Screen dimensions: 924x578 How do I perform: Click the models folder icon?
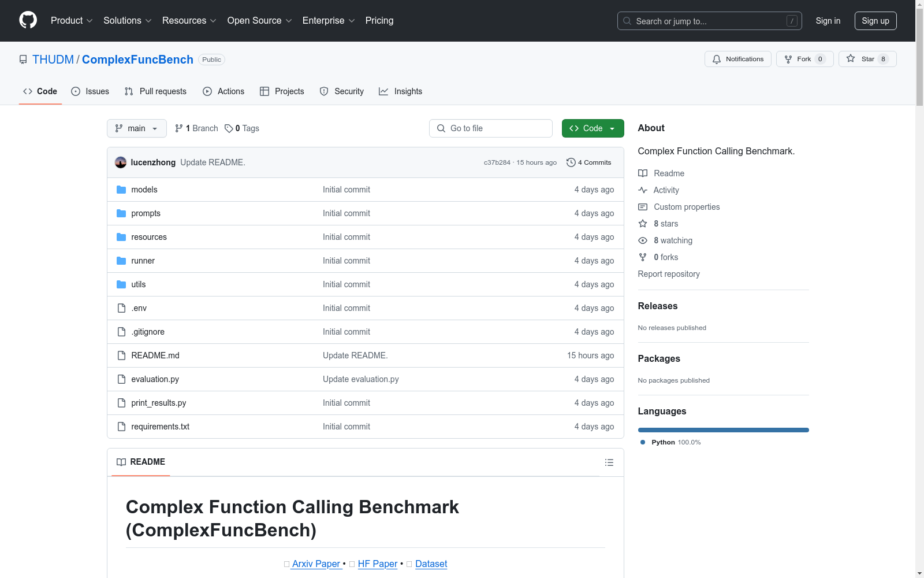click(x=121, y=190)
